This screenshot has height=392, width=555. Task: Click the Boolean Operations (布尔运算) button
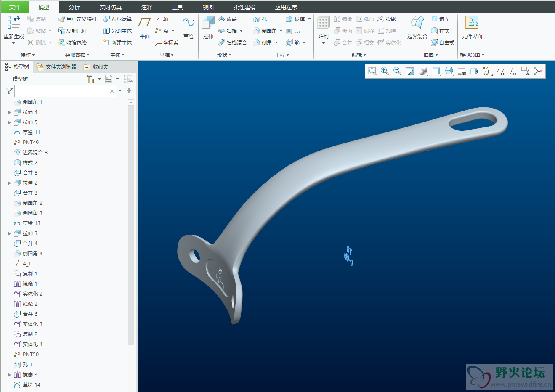click(x=117, y=19)
